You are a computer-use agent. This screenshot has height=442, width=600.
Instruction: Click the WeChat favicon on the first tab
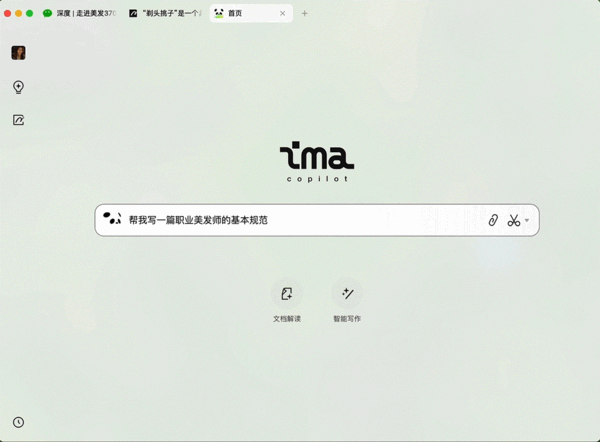(47, 13)
